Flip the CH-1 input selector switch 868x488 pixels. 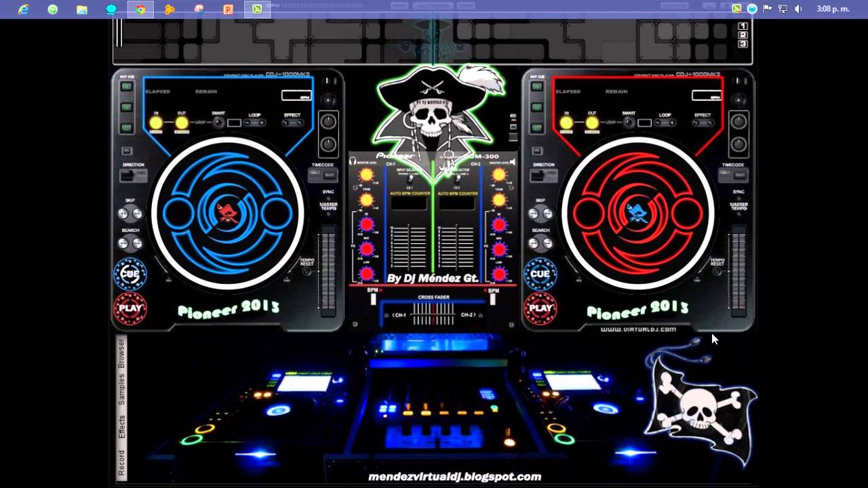410,179
